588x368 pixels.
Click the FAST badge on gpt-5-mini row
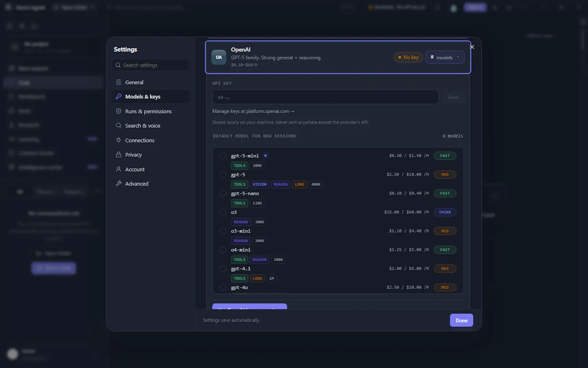coord(445,156)
